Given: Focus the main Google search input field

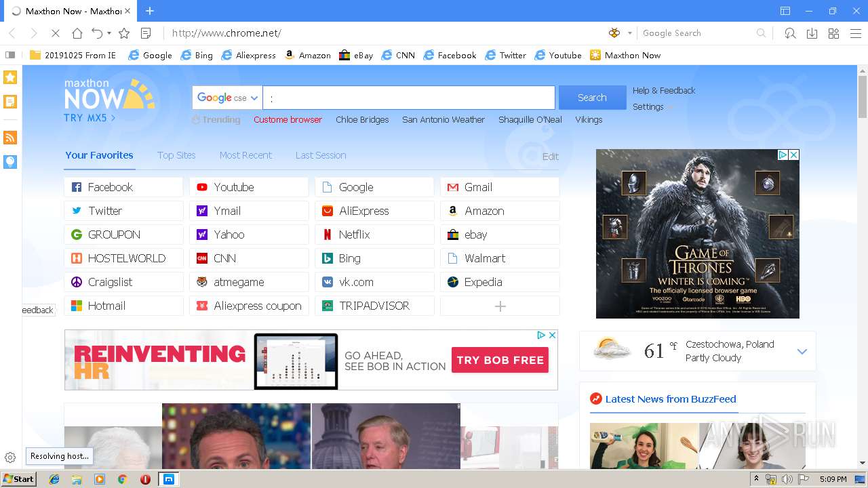Looking at the screenshot, I should coord(409,98).
